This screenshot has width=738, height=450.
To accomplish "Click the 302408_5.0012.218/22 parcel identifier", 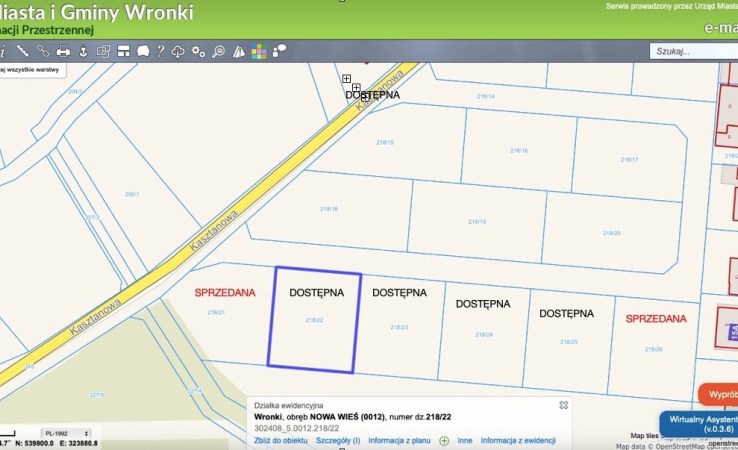I will click(297, 428).
